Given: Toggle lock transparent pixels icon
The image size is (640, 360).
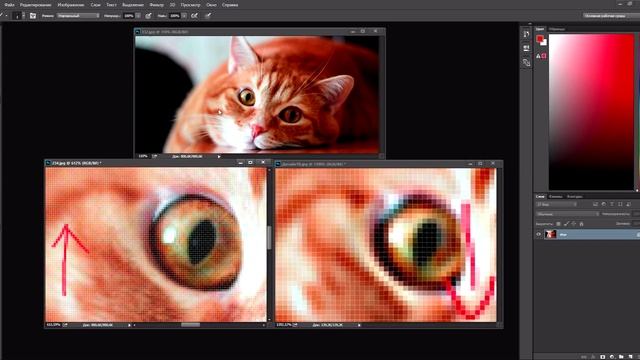Looking at the screenshot, I should click(558, 224).
